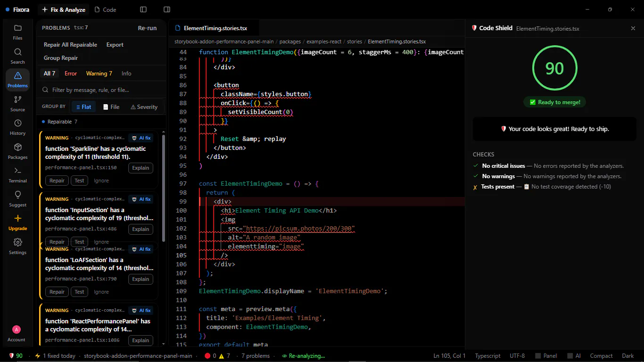Click the Re-analyzing eye status indicator
The image size is (644, 362).
304,356
